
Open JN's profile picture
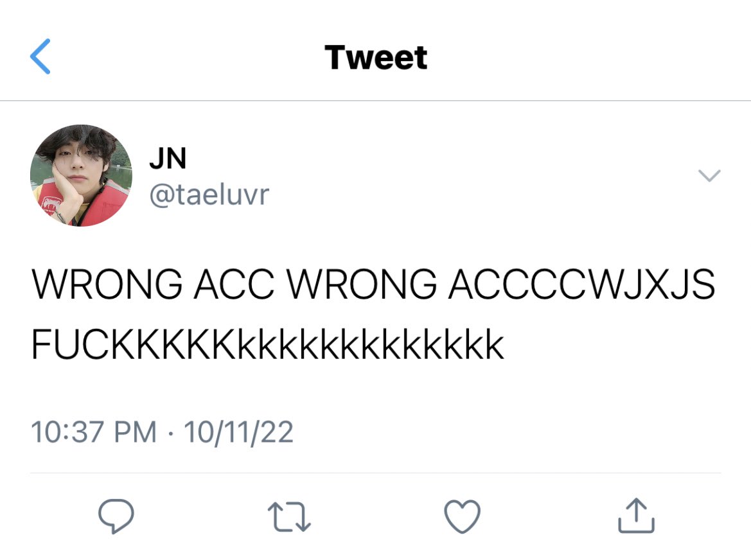coord(81,175)
